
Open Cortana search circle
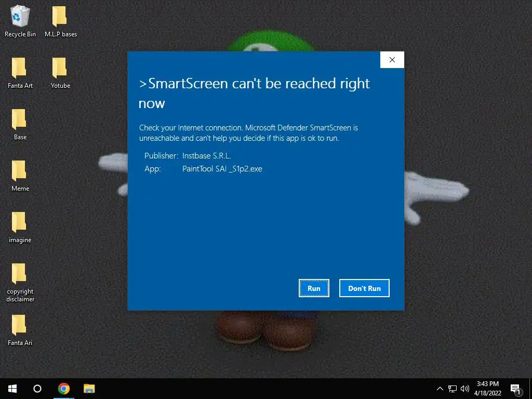tap(37, 389)
